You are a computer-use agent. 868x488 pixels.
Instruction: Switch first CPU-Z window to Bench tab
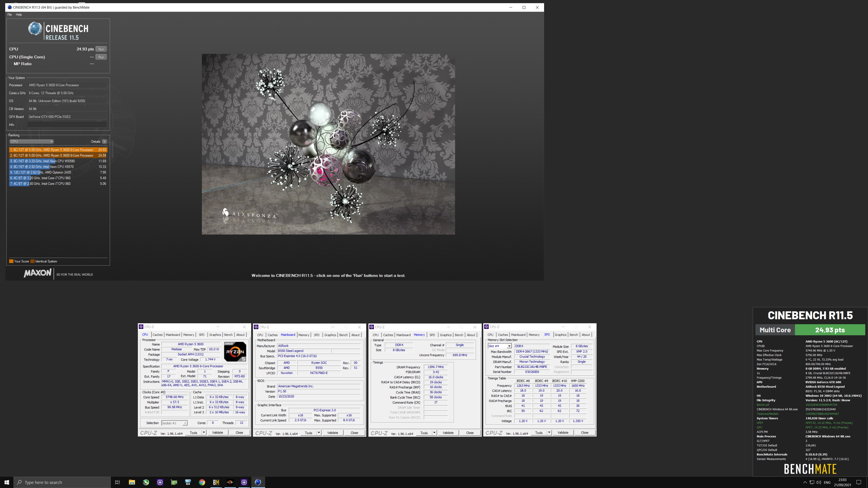tap(228, 335)
